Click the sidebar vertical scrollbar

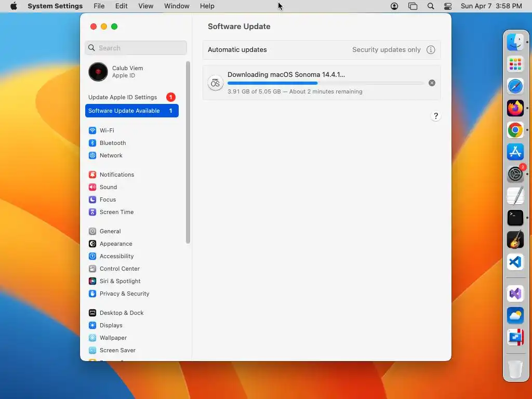pyautogui.click(x=188, y=153)
